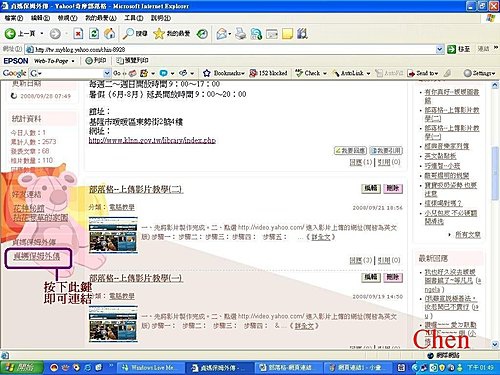Click the Google toolbar Send to button
Image resolution: width=500 pixels, height=375 pixels.
click(x=421, y=73)
